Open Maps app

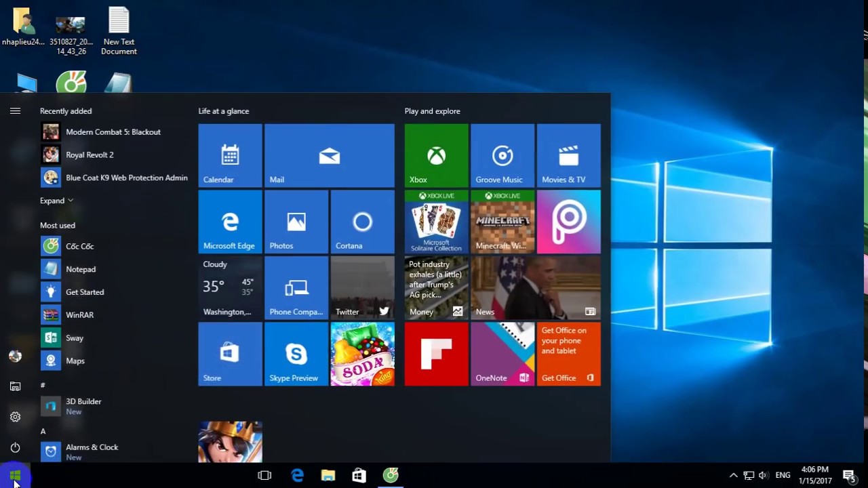[x=114, y=361]
